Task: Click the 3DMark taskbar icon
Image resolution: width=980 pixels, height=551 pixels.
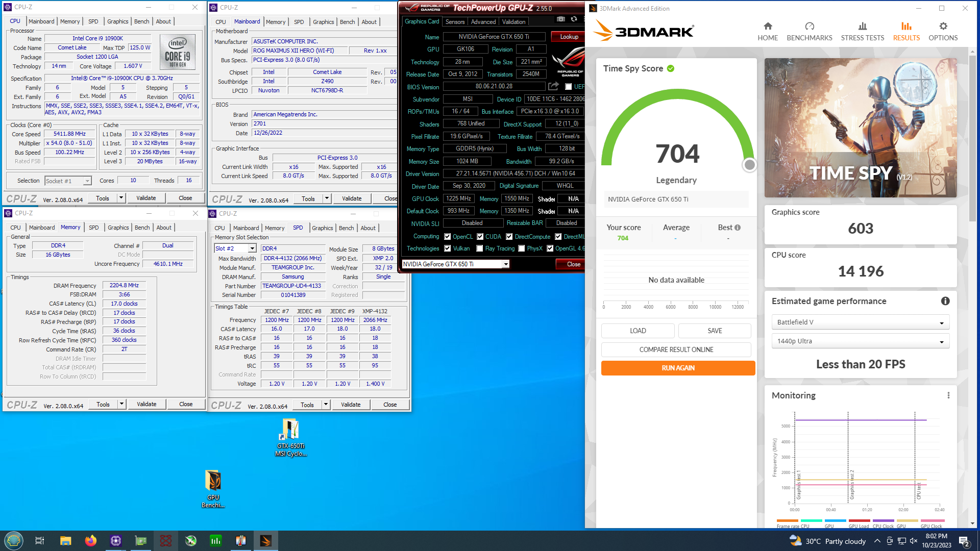Action: [266, 541]
